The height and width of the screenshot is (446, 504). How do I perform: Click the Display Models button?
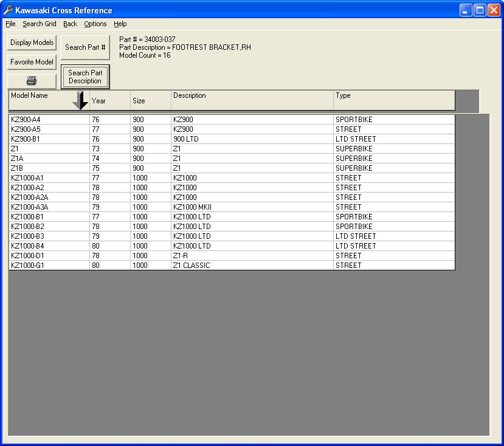coord(32,43)
